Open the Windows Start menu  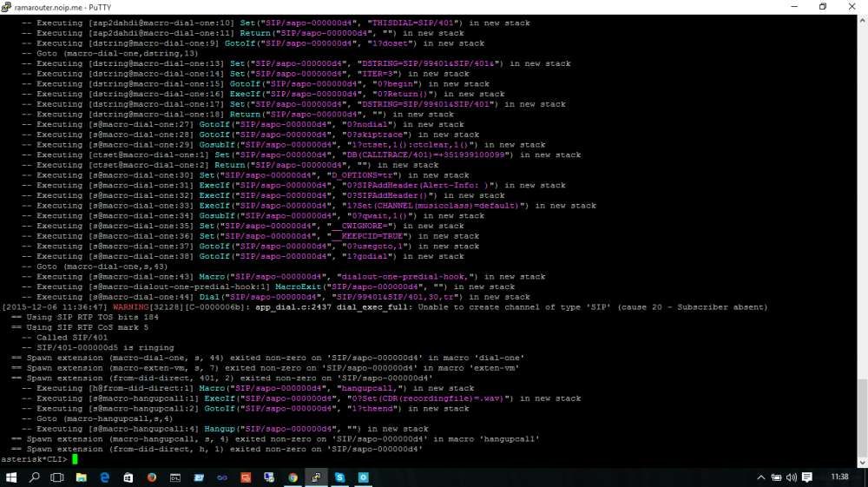(x=11, y=477)
